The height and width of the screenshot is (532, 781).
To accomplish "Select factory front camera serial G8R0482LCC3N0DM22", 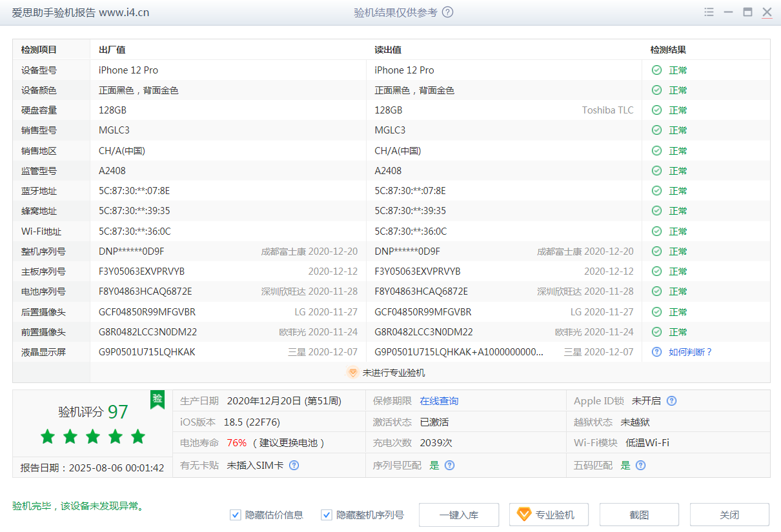I will (x=148, y=332).
